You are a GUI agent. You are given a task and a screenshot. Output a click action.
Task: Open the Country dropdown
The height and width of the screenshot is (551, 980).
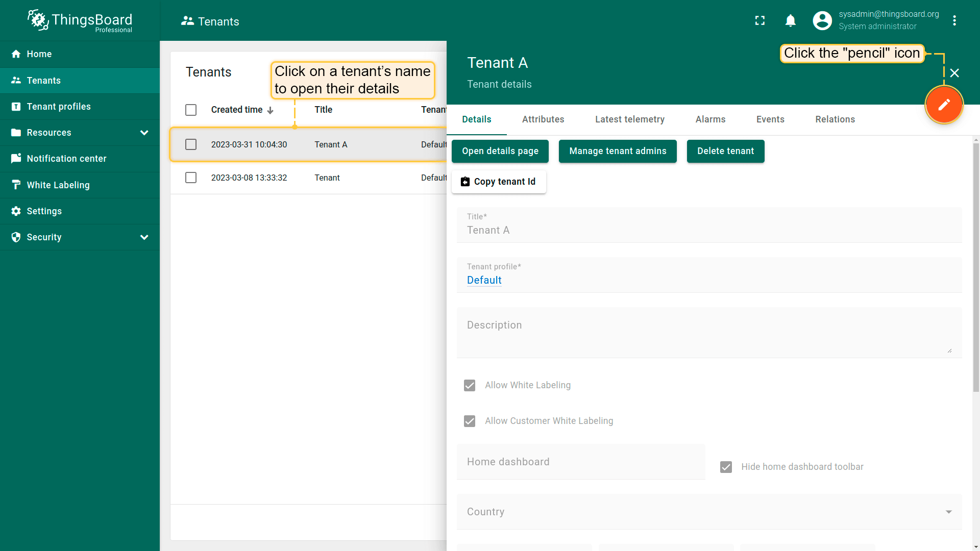(x=709, y=512)
